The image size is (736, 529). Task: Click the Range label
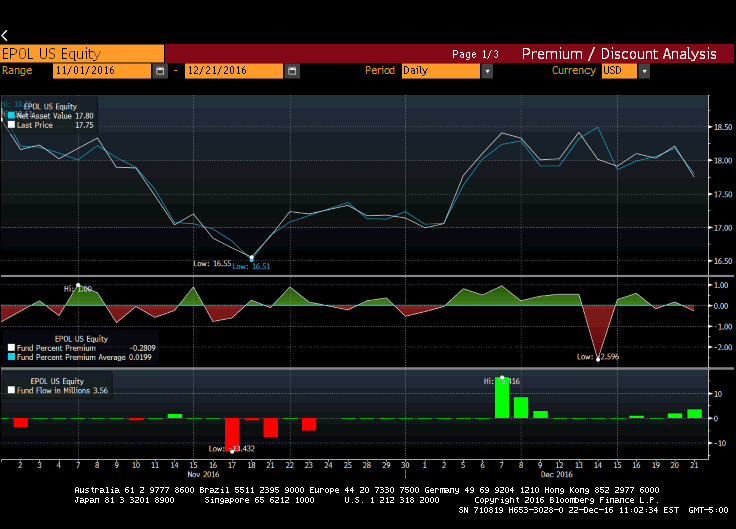pos(17,70)
